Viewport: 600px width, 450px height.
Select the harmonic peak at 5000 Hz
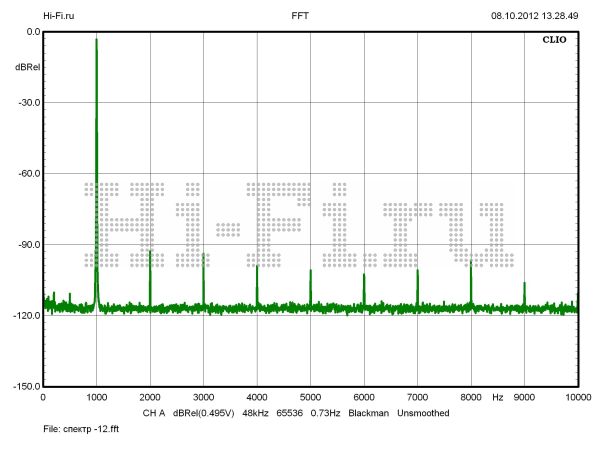click(310, 272)
